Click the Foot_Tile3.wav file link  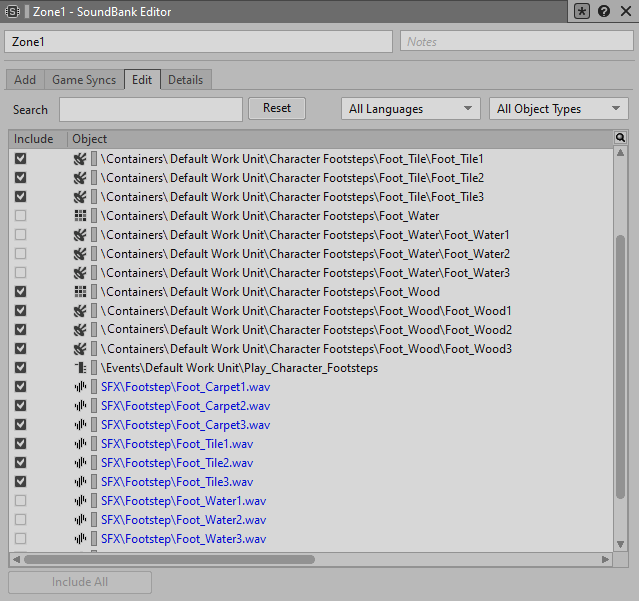(x=177, y=482)
